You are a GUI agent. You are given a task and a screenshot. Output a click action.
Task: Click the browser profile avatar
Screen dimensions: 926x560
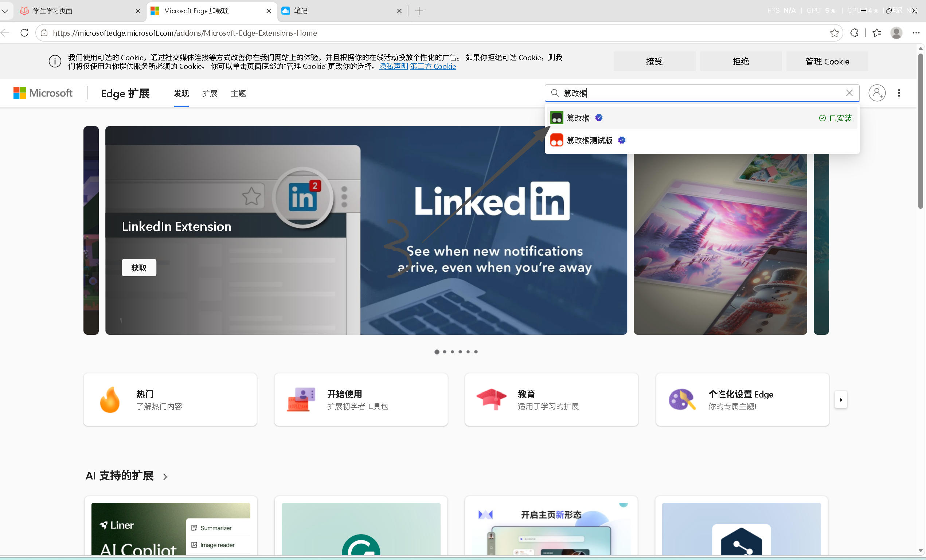tap(896, 33)
